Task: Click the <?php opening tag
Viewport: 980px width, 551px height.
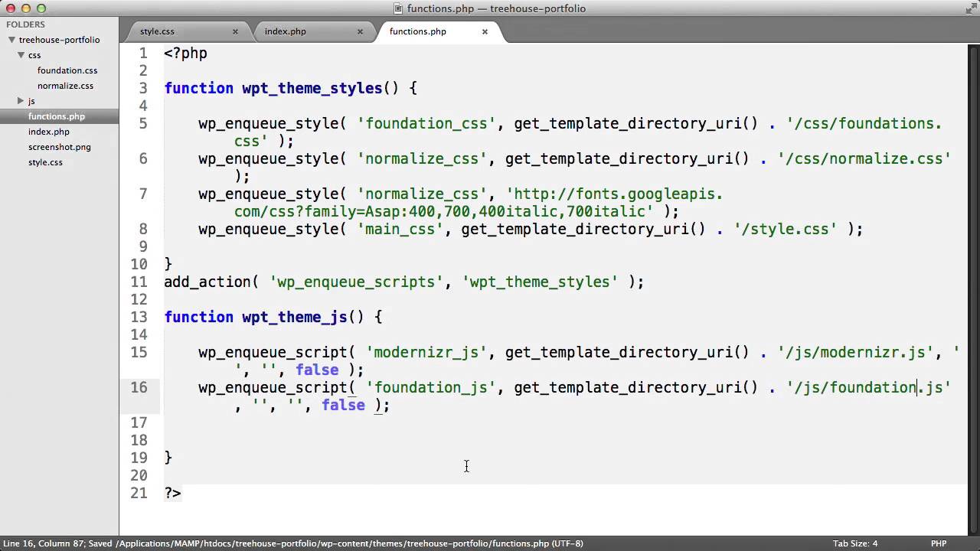Action: point(185,54)
